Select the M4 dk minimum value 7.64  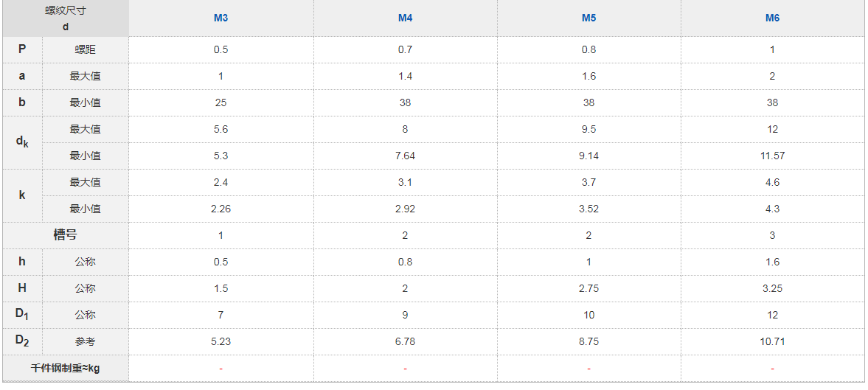405,156
